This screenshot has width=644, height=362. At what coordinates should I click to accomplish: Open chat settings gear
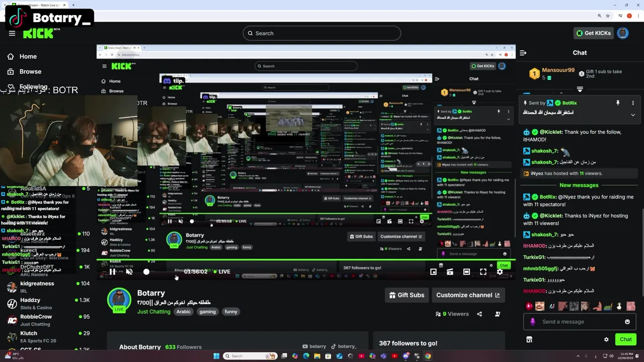click(606, 339)
